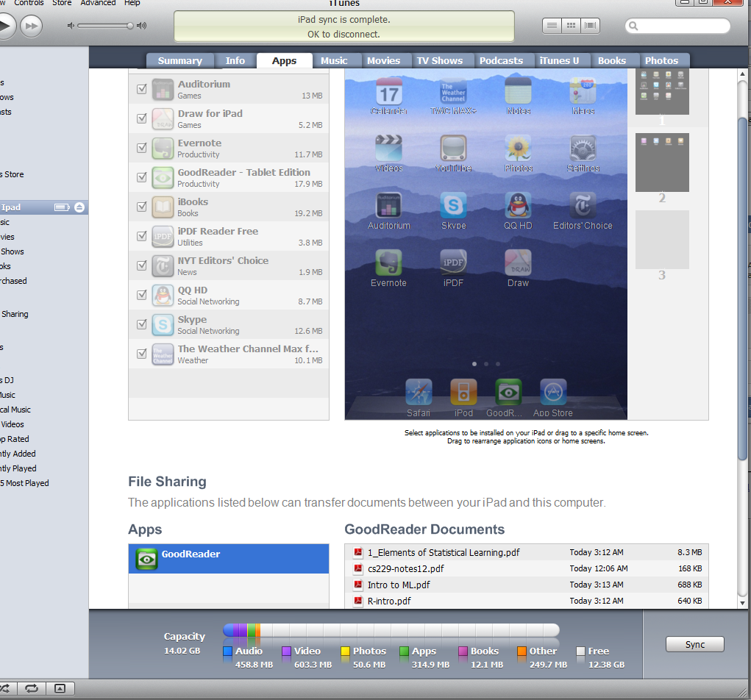Uncheck the NYT Editors' Choice checkbox
This screenshot has width=751, height=700.
pyautogui.click(x=142, y=265)
